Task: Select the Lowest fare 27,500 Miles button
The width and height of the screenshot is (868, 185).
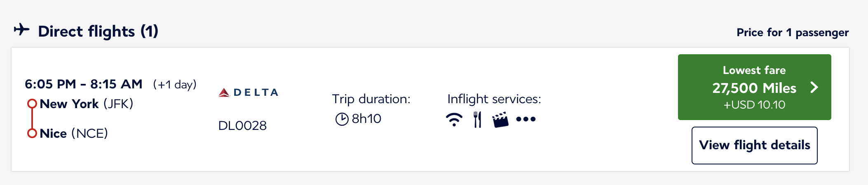Action: 754,87
